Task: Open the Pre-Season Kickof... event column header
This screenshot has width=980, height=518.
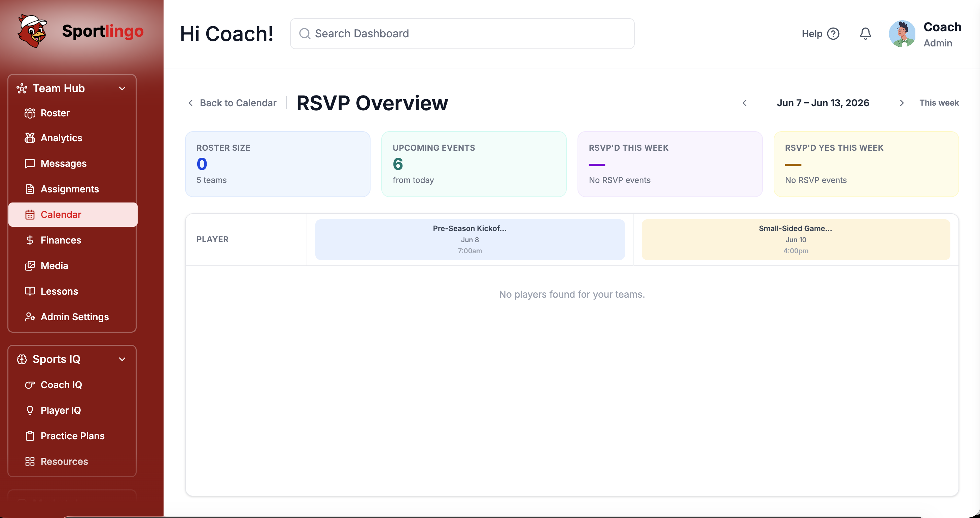Action: (470, 239)
